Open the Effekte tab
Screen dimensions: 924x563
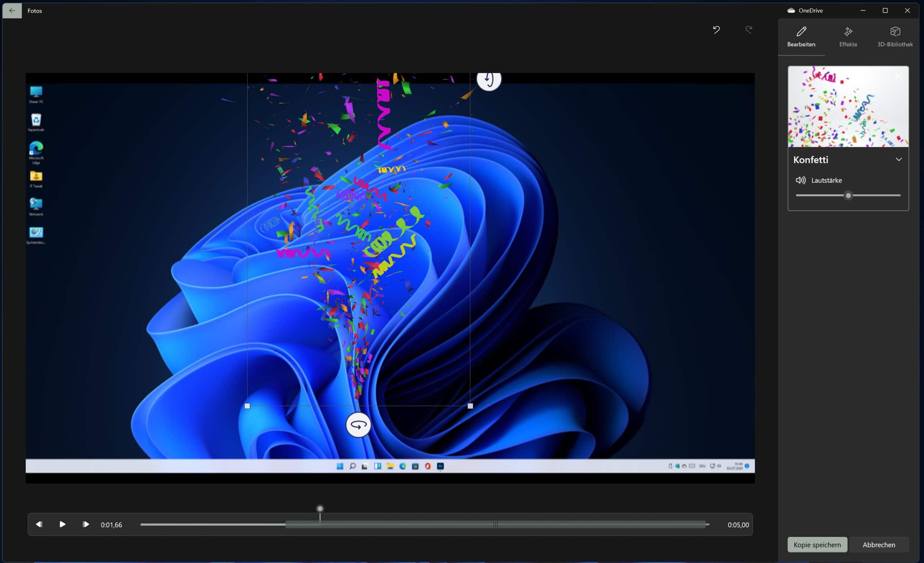click(848, 37)
